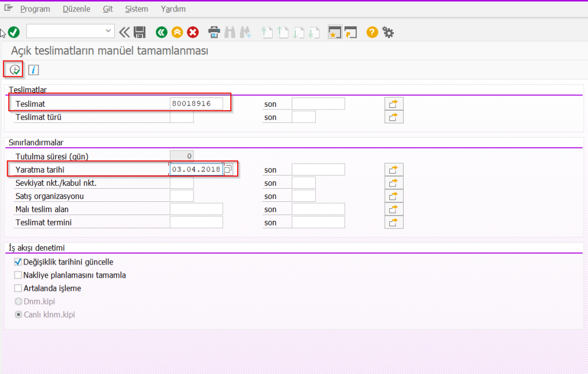This screenshot has height=374, width=588.
Task: Select the Canlı klnm.kipi radio button
Action: coord(18,314)
